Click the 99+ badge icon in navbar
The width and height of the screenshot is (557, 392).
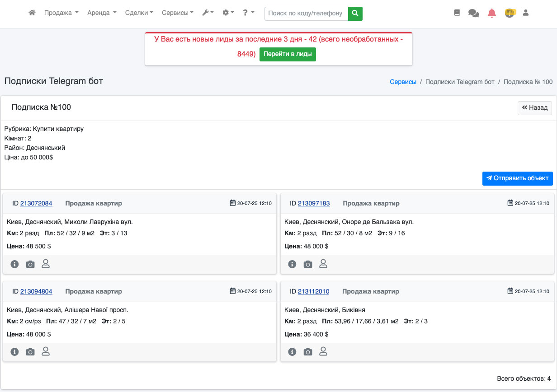510,13
